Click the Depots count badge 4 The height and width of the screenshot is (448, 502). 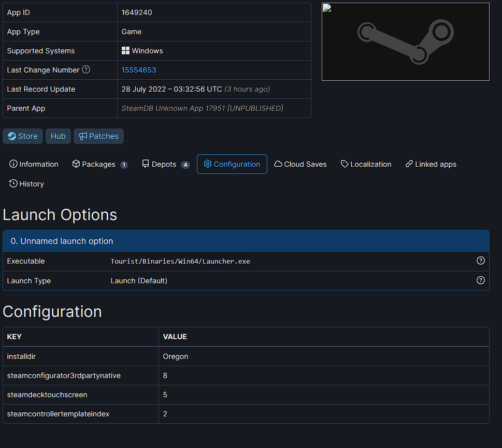(x=185, y=165)
